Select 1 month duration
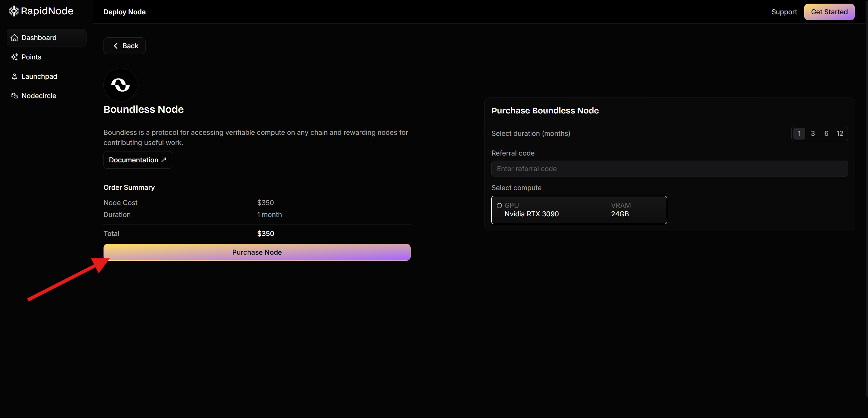 [799, 133]
